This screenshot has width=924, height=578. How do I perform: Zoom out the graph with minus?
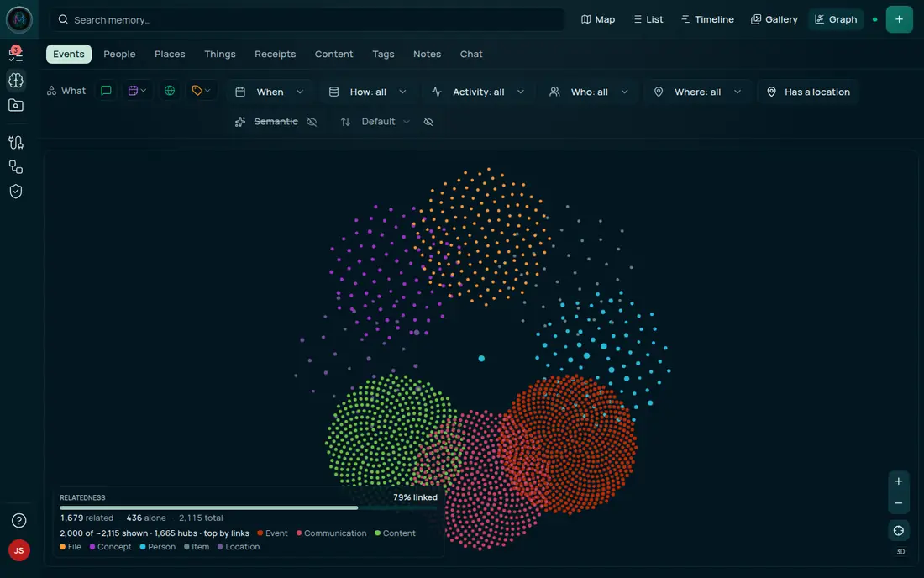click(x=898, y=503)
